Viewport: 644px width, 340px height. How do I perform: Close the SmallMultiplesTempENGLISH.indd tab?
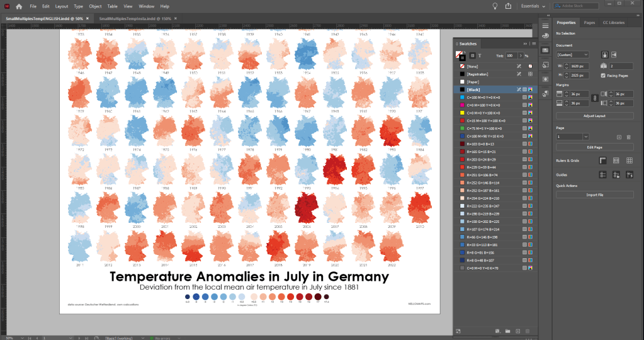(x=88, y=18)
